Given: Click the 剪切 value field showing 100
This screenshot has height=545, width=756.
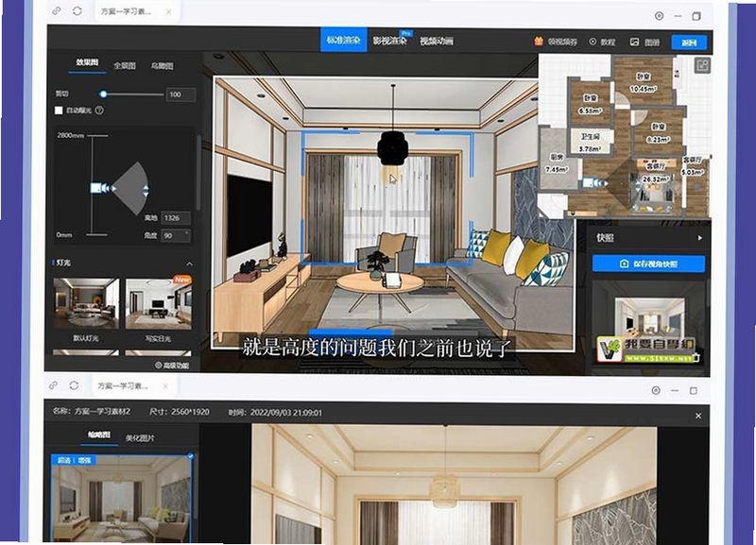Looking at the screenshot, I should (x=180, y=94).
